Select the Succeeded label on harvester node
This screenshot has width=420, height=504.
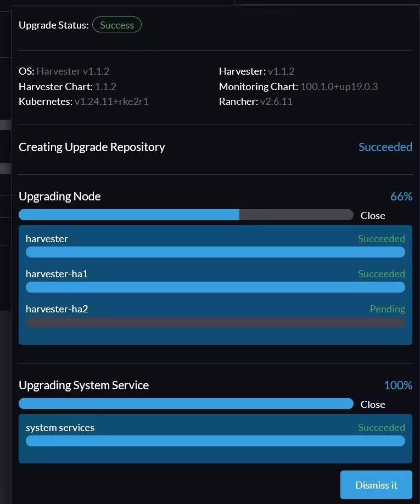(382, 238)
